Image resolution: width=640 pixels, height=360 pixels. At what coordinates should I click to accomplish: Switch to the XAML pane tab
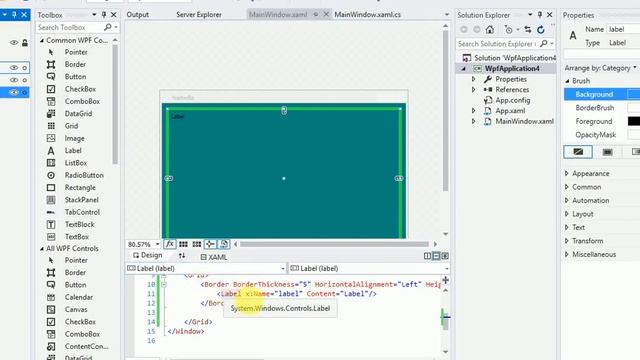213,257
